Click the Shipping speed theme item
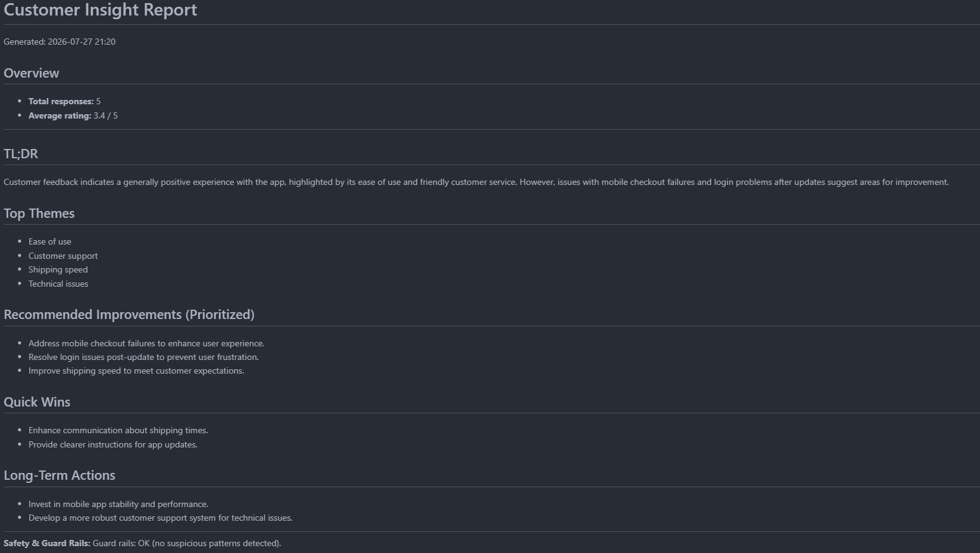980x553 pixels. (58, 269)
